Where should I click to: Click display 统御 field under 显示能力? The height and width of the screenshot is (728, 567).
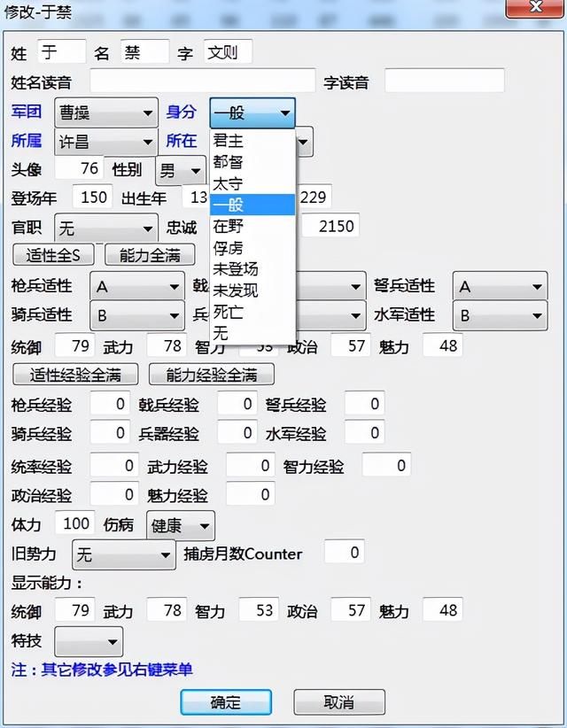coord(74,609)
